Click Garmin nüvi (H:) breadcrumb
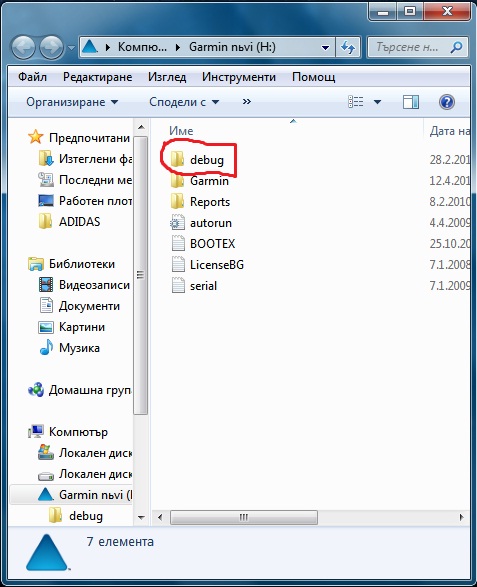 click(232, 47)
